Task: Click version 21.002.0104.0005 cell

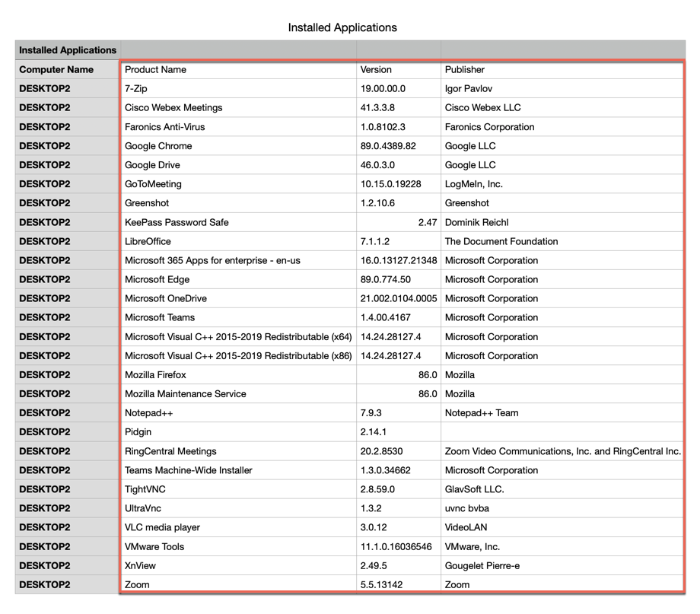Action: tap(399, 298)
